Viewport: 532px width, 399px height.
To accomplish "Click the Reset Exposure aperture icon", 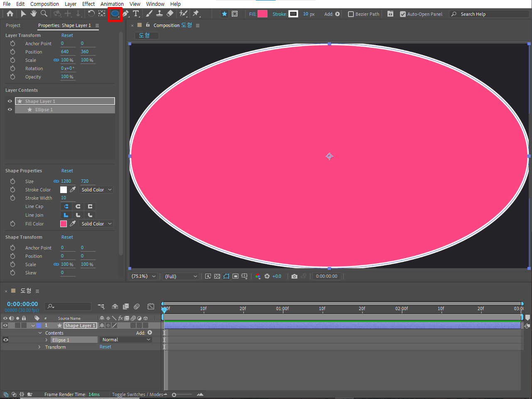I will click(267, 276).
